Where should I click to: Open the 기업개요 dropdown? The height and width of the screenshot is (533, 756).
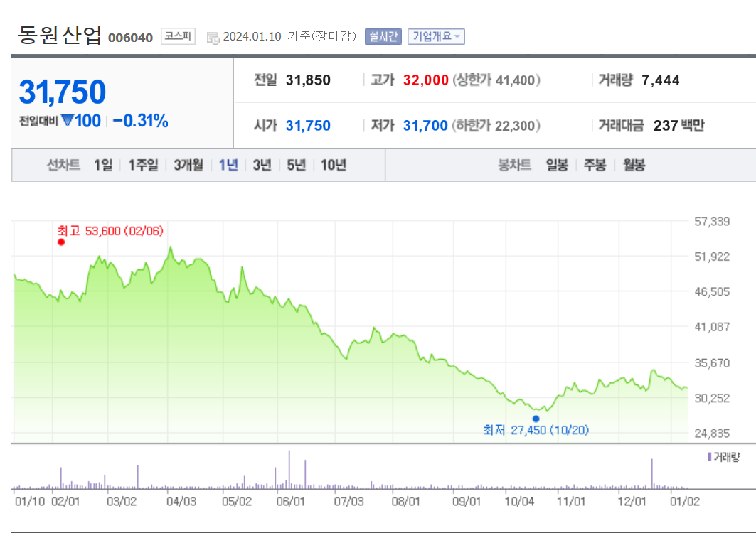436,37
